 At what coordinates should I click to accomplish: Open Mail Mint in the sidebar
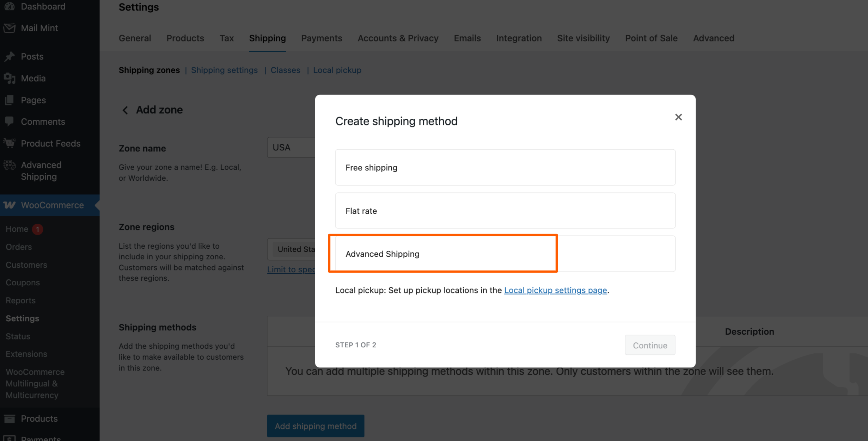pos(39,28)
